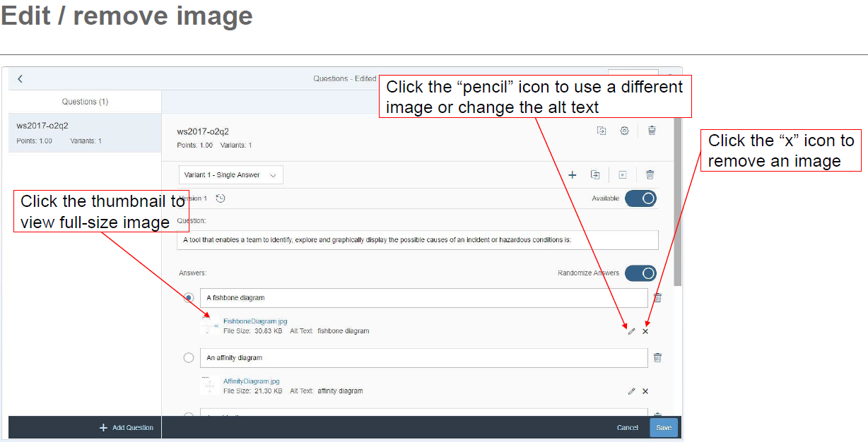Click 'File Size: 21.30 KB' text

click(x=253, y=391)
